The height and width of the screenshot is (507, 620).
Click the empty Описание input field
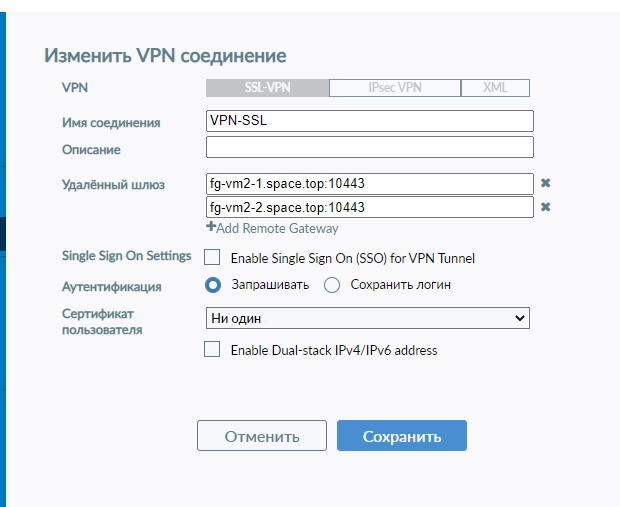[x=369, y=148]
